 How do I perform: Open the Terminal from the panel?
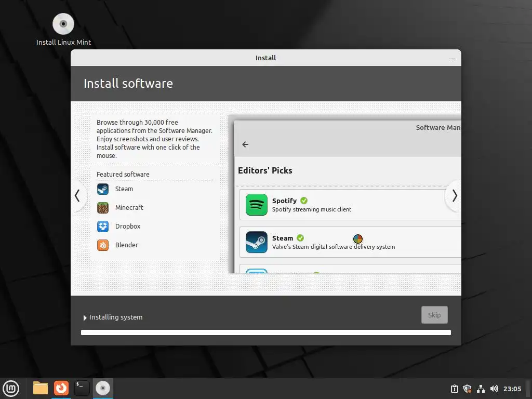pyautogui.click(x=82, y=388)
